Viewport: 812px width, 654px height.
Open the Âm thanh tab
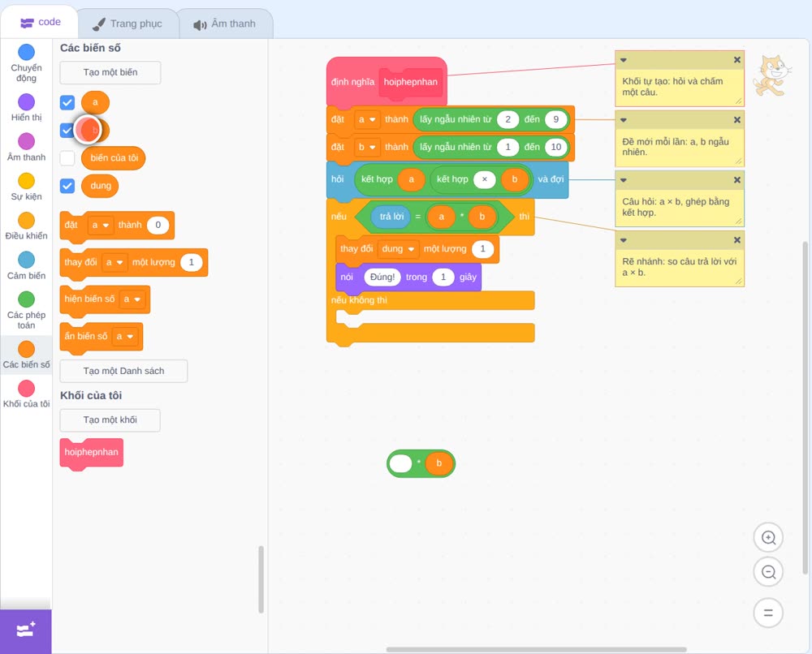[x=225, y=24]
